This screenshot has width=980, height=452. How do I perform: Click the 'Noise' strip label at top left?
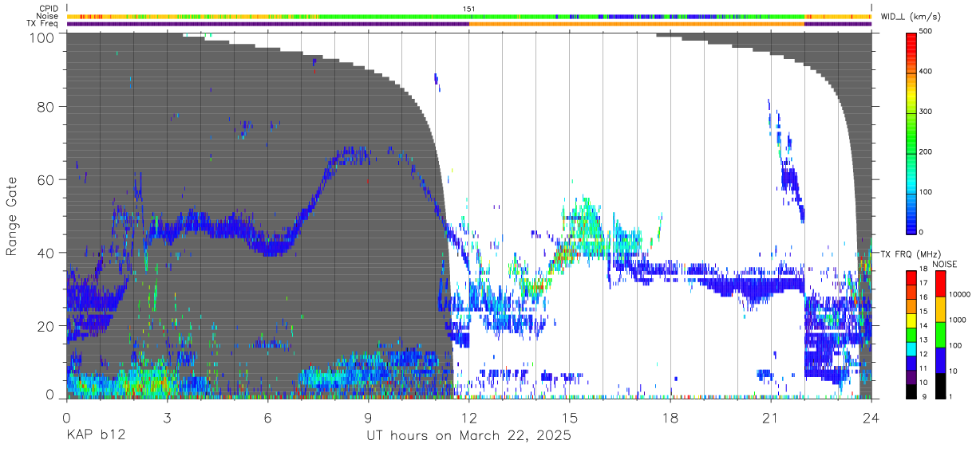pos(49,16)
